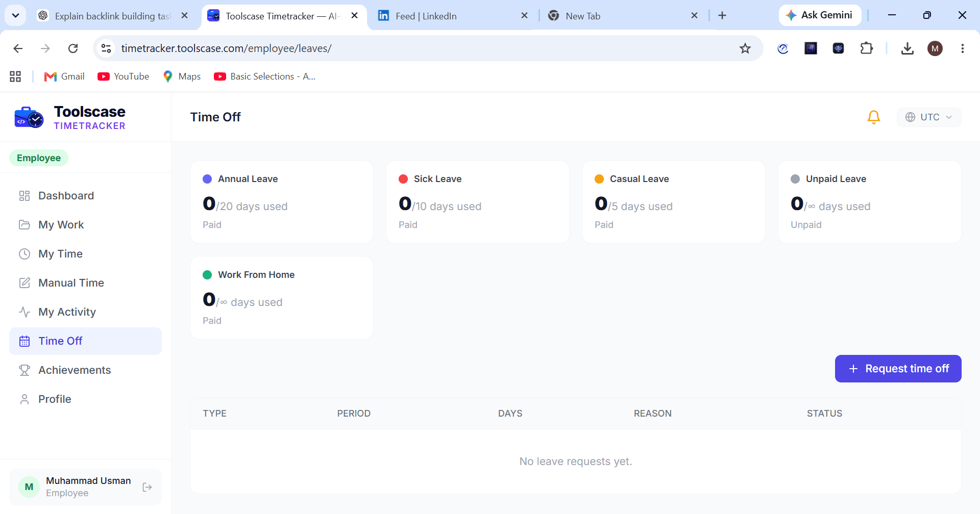The image size is (980, 514).
Task: Open Dashboard in the sidebar
Action: tap(85, 196)
